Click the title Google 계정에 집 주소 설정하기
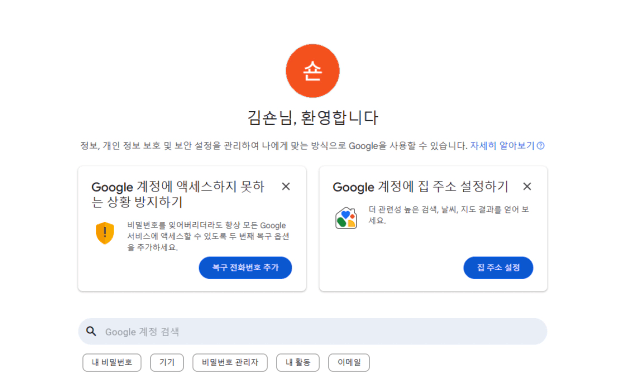Viewport: 640px width, 376px height. (x=420, y=187)
